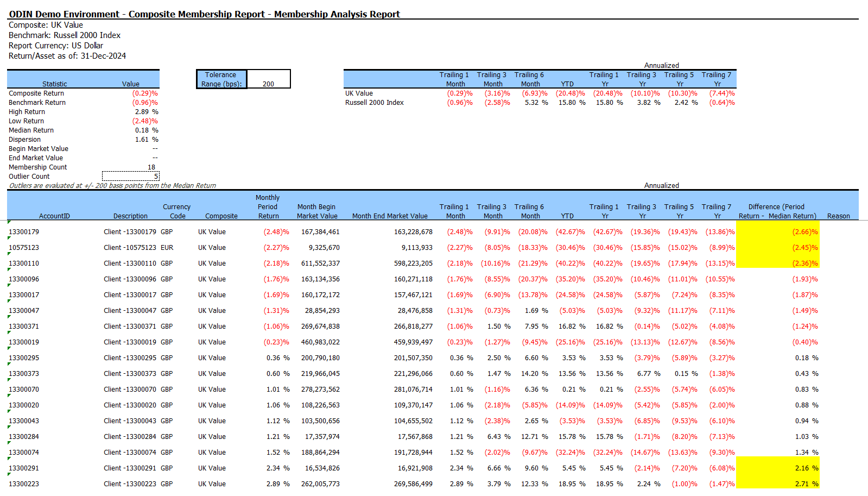The image size is (868, 496).
Task: Select the Difference (Period Return - Median Return) header
Action: pos(777,211)
